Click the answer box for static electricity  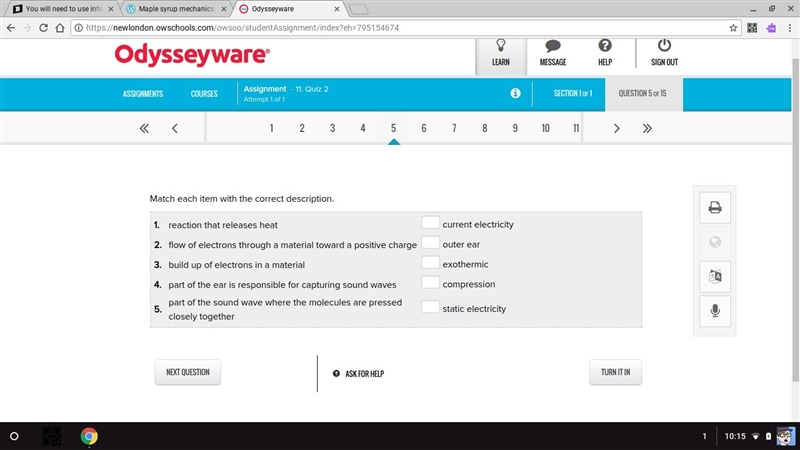[430, 307]
